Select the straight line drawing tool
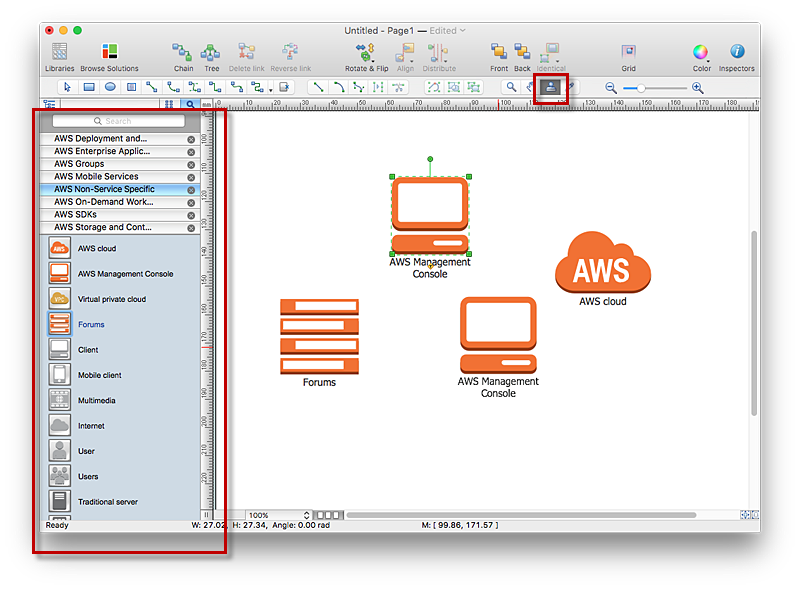800x589 pixels. coord(318,87)
